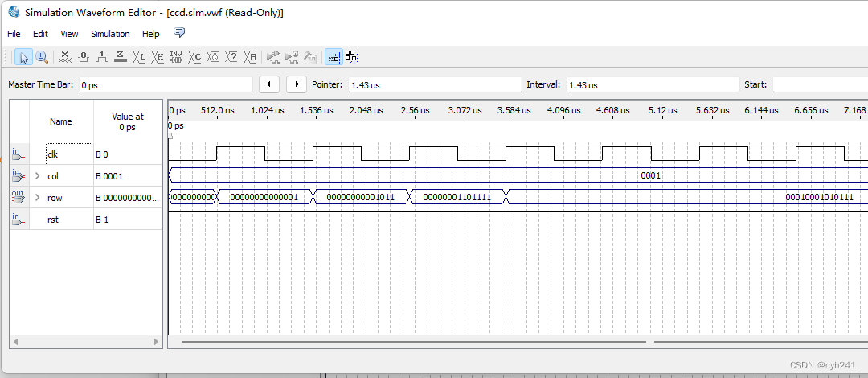Click signal list scrollbar left arrow
This screenshot has height=378, width=868.
15,342
